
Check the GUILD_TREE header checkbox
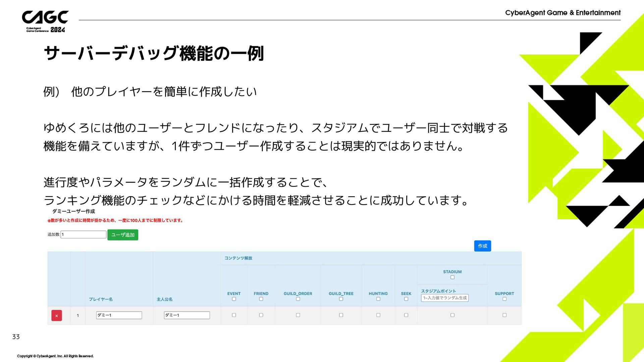[x=341, y=299]
